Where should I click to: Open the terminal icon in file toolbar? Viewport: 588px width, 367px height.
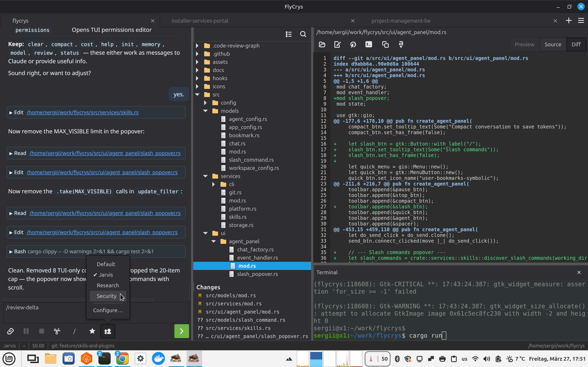[x=368, y=44]
